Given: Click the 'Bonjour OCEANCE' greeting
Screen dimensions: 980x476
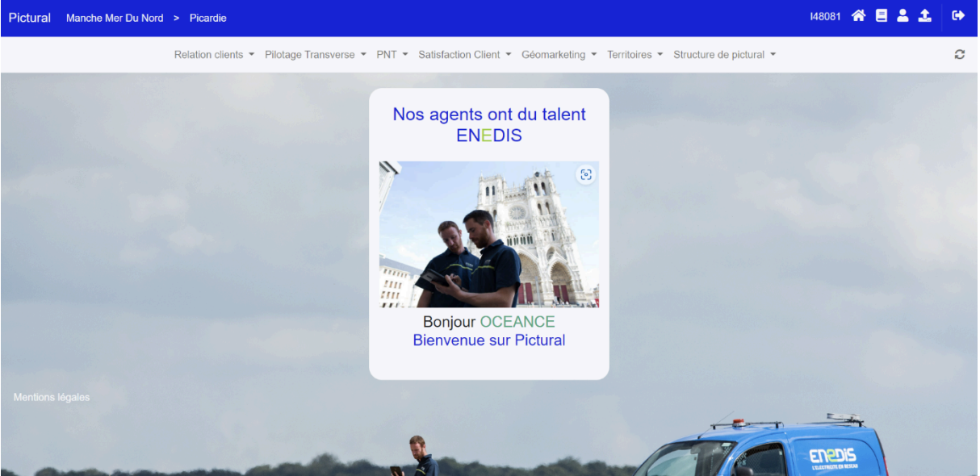Looking at the screenshot, I should (x=489, y=322).
